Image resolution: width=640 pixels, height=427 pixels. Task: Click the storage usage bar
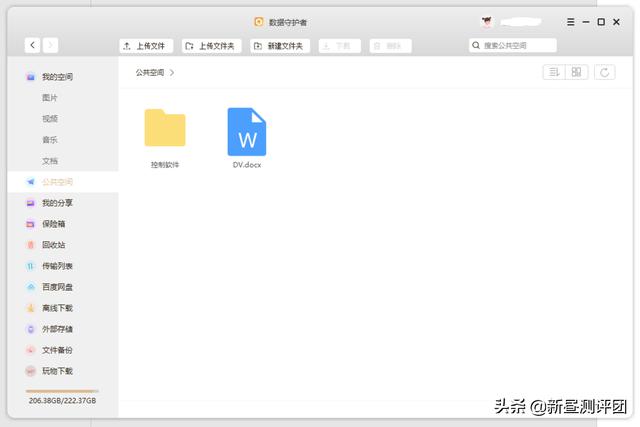(62, 391)
